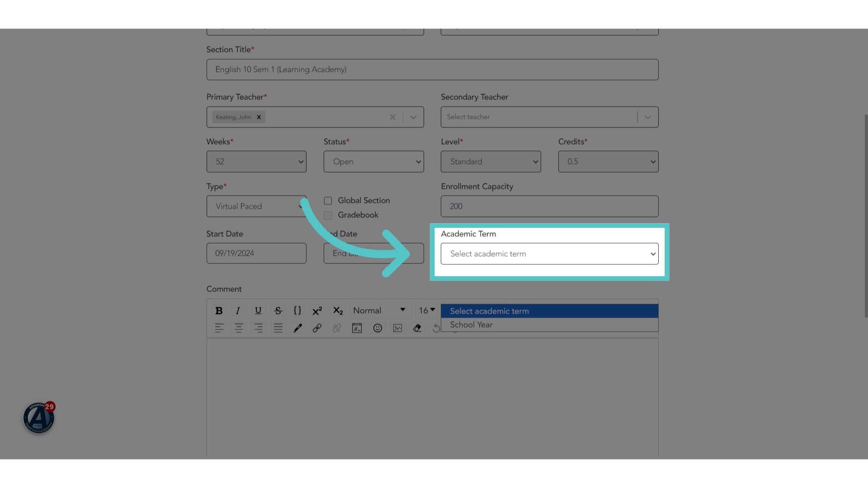
Task: Tick the Gradebook checkbox
Action: click(328, 215)
